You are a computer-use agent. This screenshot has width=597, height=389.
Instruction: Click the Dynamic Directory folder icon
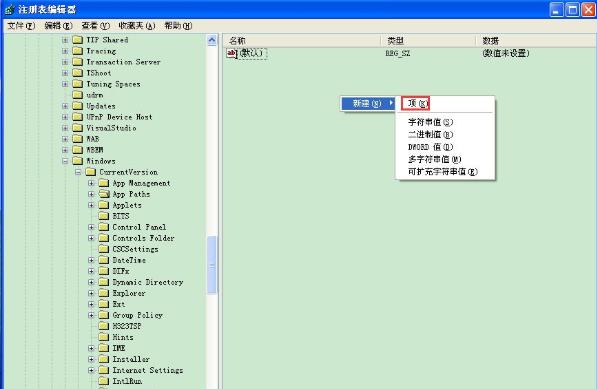coord(104,282)
